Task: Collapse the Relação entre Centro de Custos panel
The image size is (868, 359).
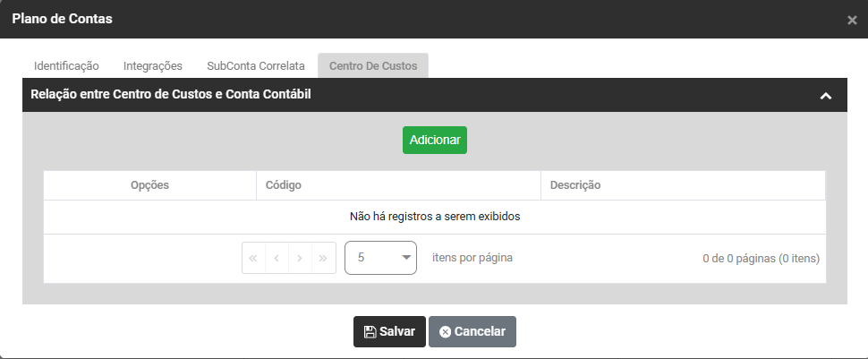Action: click(826, 96)
